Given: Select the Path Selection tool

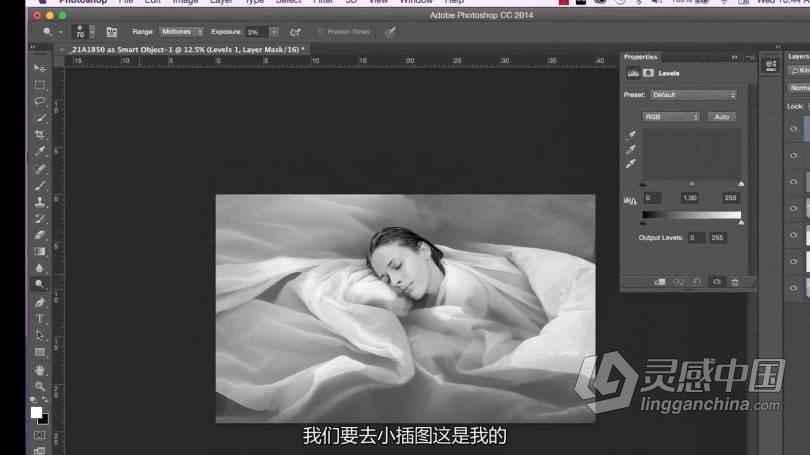Looking at the screenshot, I should [x=40, y=336].
